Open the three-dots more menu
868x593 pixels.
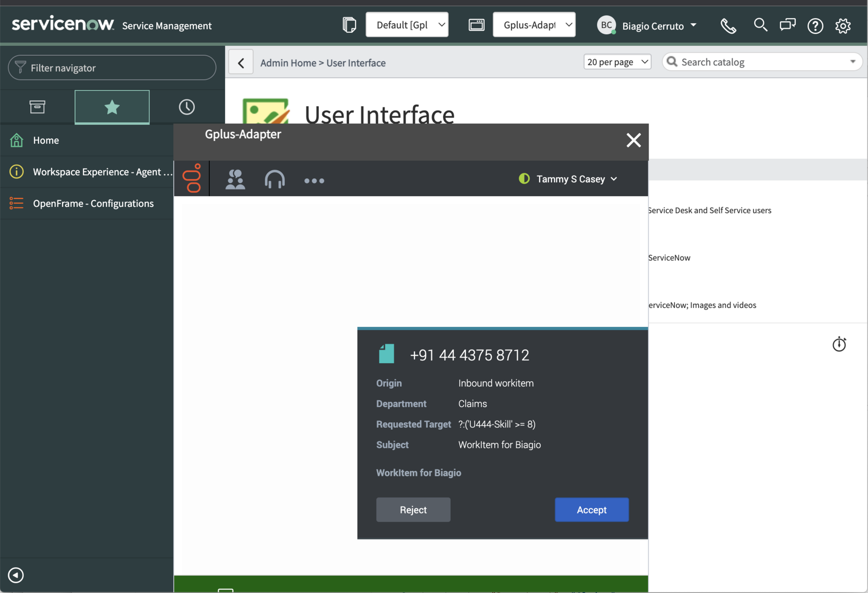coord(314,180)
